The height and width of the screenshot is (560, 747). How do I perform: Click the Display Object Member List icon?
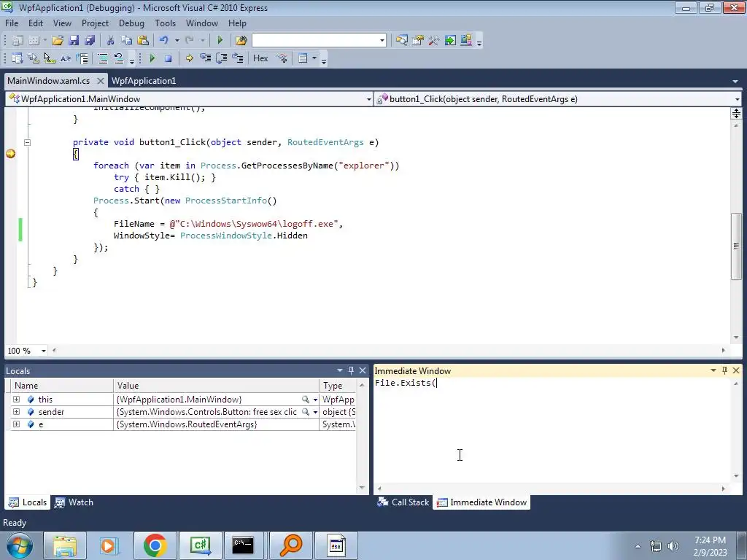click(x=18, y=58)
